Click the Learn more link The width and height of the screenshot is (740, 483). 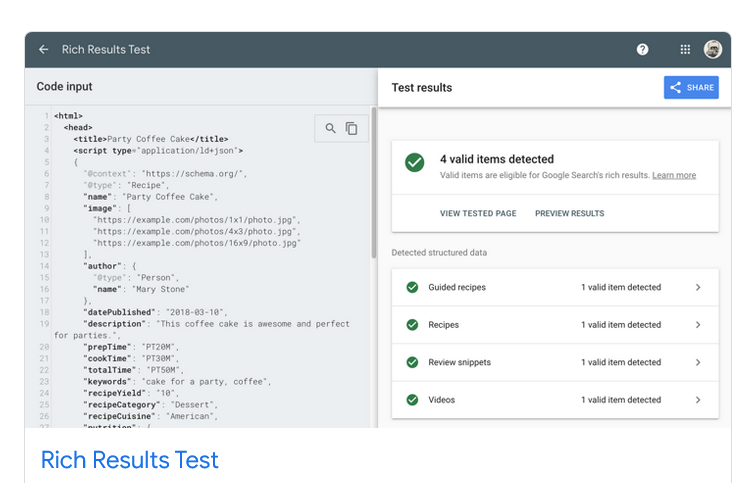pyautogui.click(x=674, y=175)
